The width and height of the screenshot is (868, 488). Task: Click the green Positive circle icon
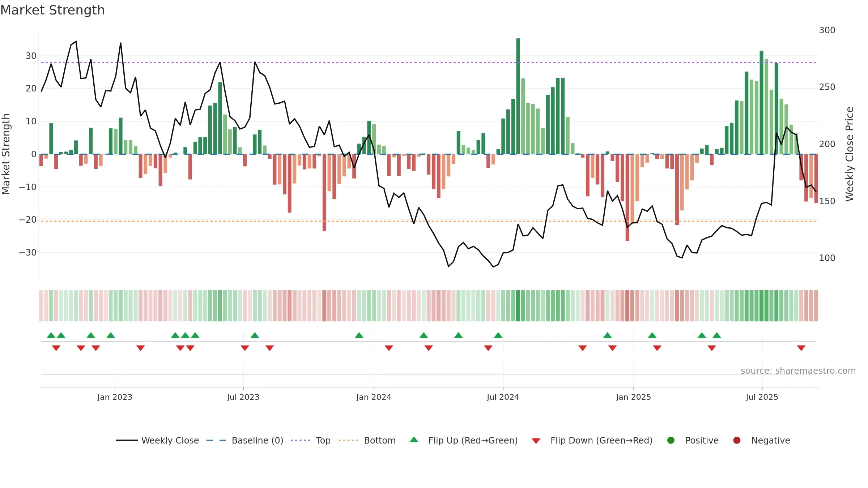[x=671, y=440]
